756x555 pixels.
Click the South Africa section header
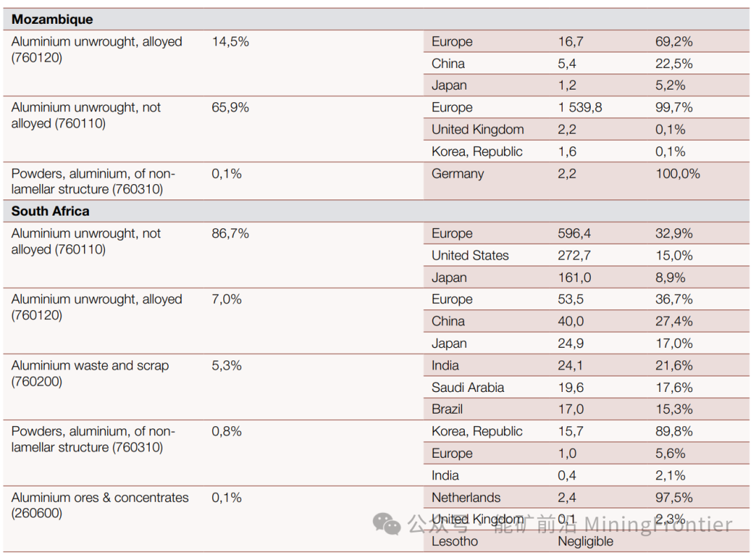[50, 211]
